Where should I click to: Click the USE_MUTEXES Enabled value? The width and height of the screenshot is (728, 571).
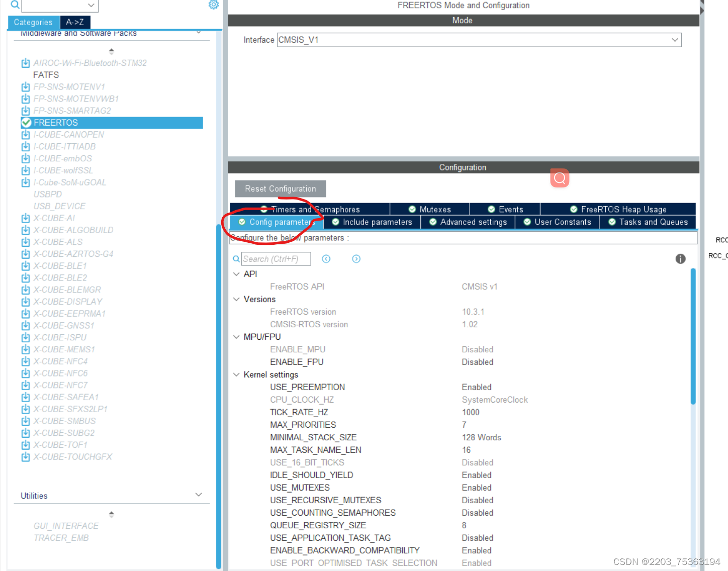[477, 488]
